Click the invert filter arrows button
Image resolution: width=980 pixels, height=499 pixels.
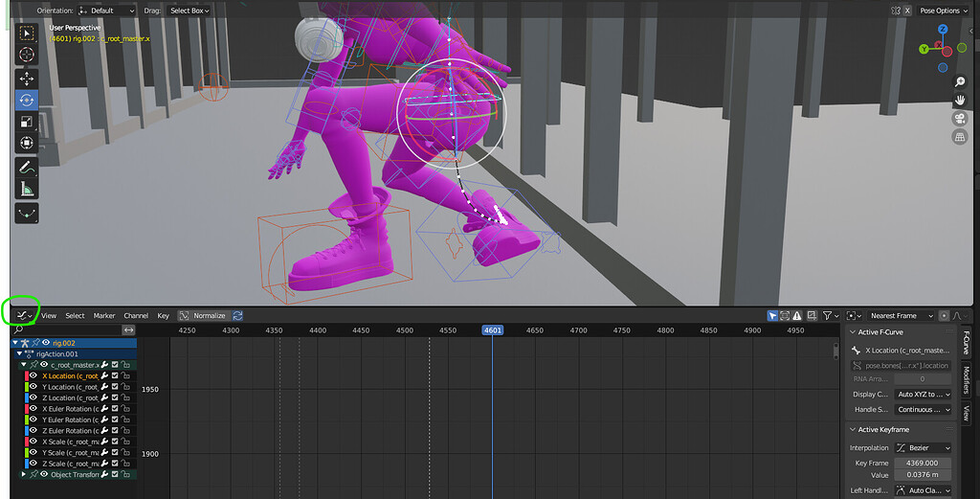129,329
